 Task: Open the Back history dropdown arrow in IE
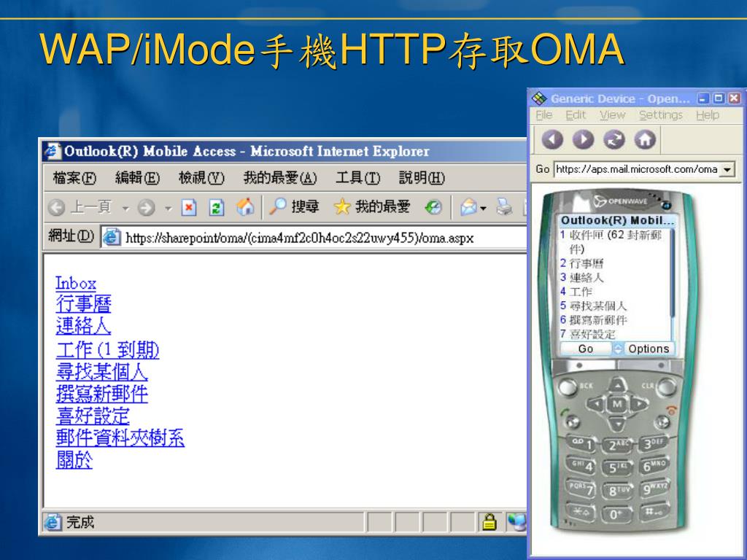tap(125, 208)
